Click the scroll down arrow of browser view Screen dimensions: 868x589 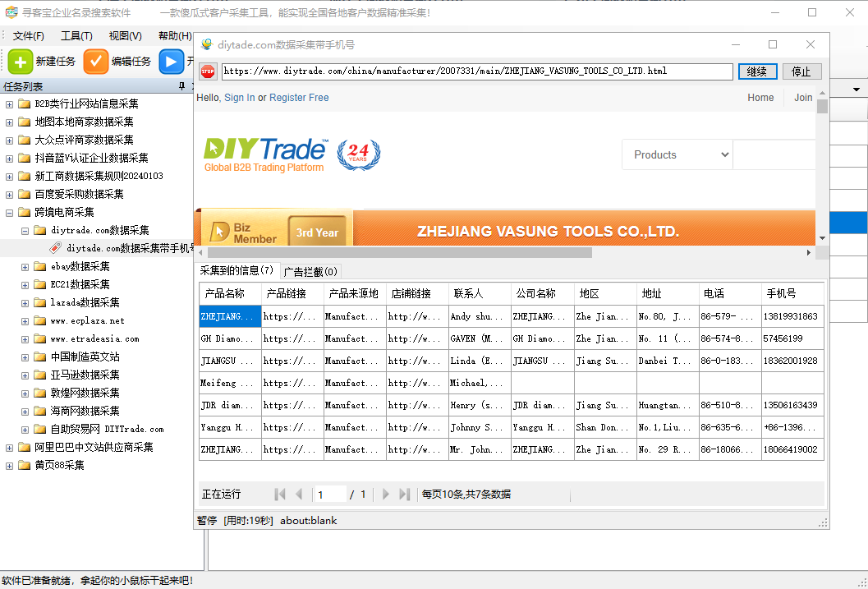click(x=822, y=238)
